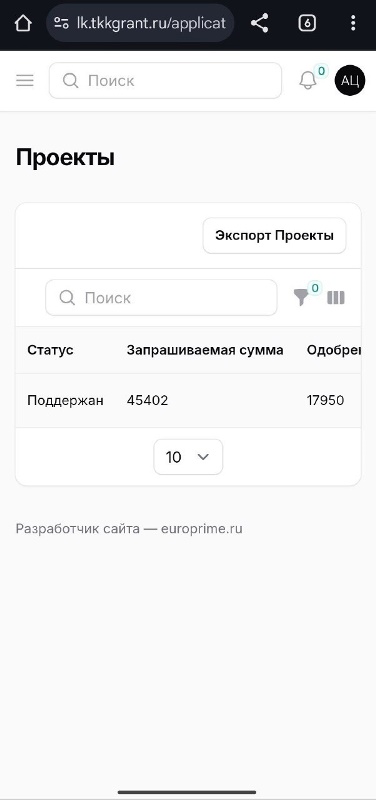Tap the lk.tkkgrant.ru address bar URL
The width and height of the screenshot is (376, 800).
tap(151, 23)
